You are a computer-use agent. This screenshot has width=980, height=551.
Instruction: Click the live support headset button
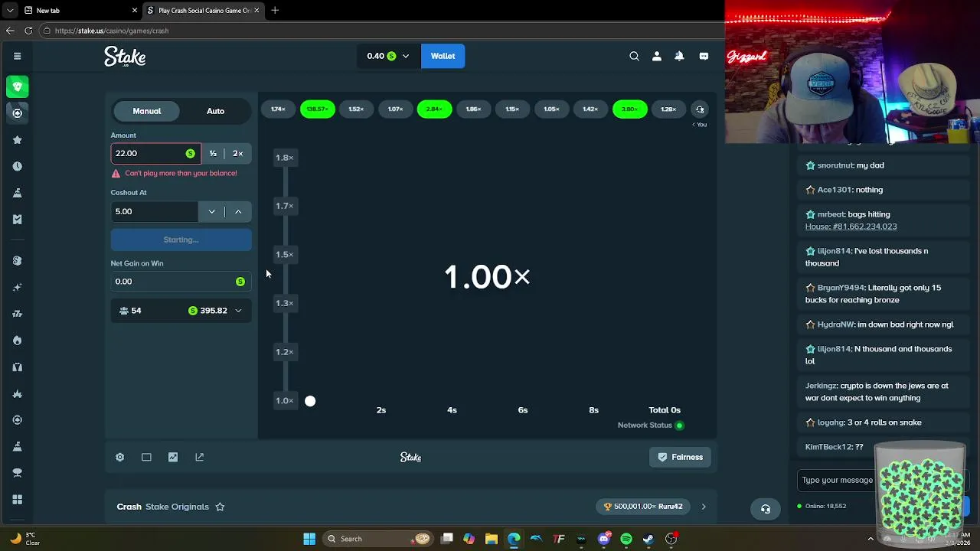point(766,509)
